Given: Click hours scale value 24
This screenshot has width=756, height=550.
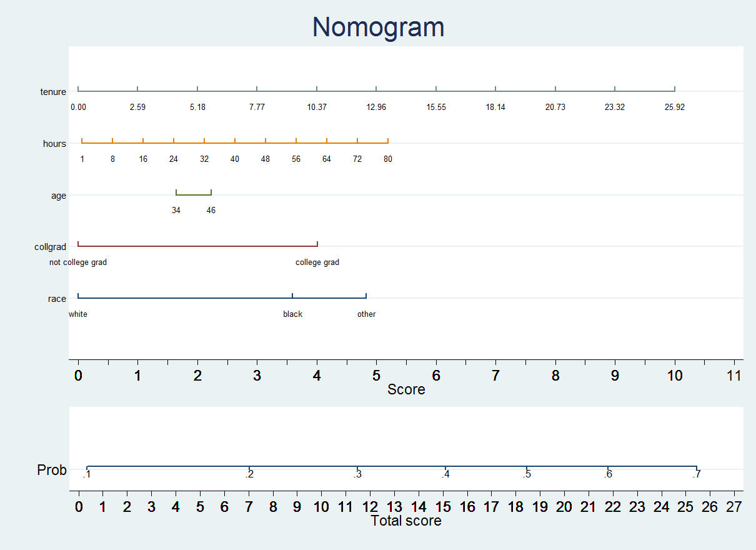Looking at the screenshot, I should click(174, 159).
